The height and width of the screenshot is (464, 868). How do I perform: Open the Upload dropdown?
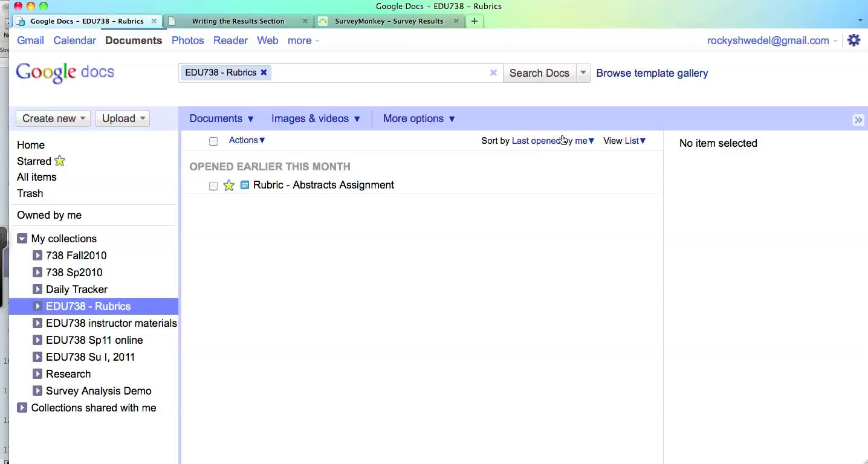coord(123,118)
